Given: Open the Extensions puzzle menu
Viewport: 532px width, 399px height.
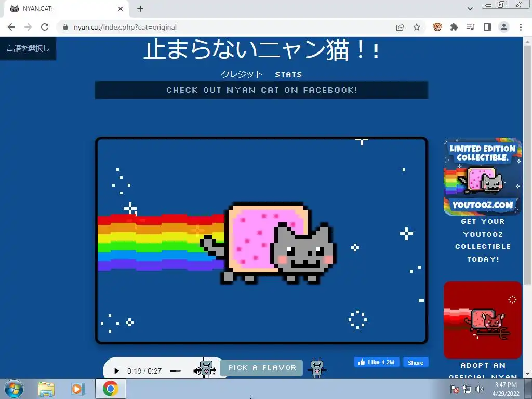Looking at the screenshot, I should tap(454, 27).
